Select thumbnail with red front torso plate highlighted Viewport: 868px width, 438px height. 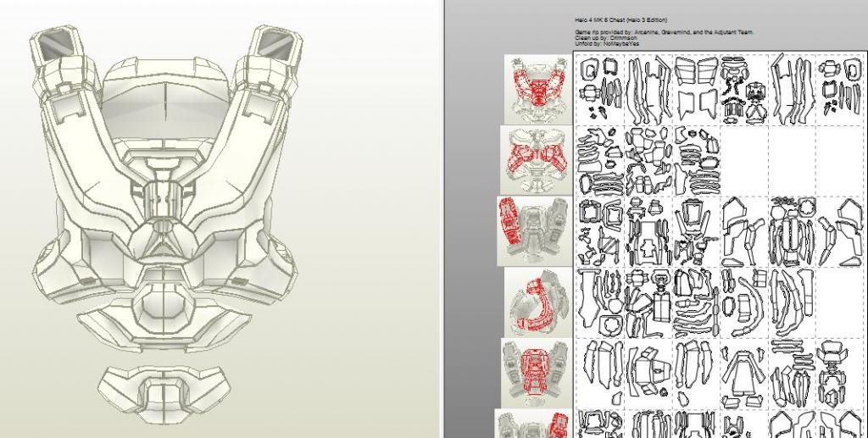coord(537,374)
